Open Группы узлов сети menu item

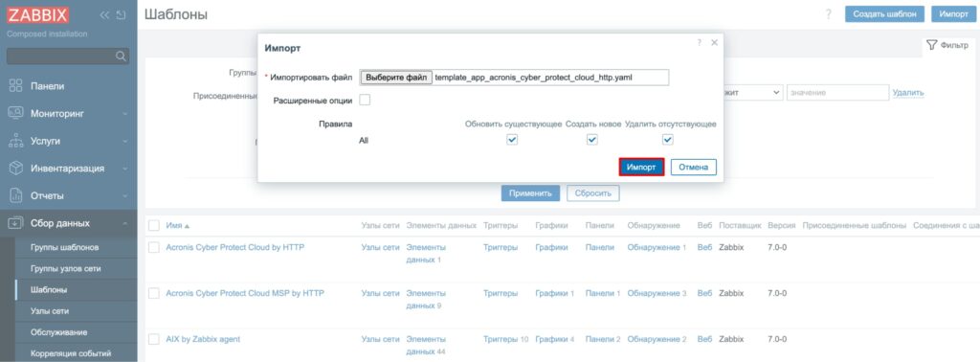pyautogui.click(x=66, y=269)
